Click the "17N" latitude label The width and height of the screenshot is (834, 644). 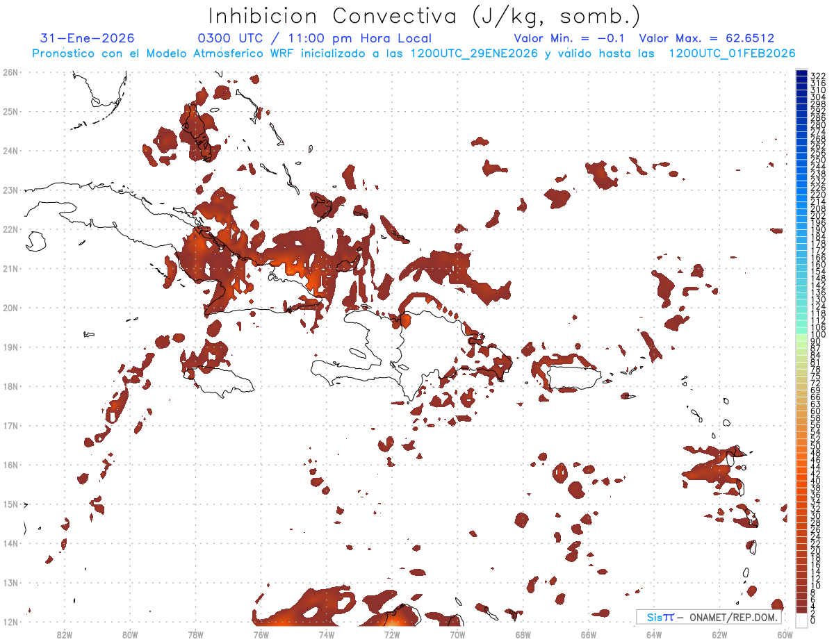click(10, 425)
